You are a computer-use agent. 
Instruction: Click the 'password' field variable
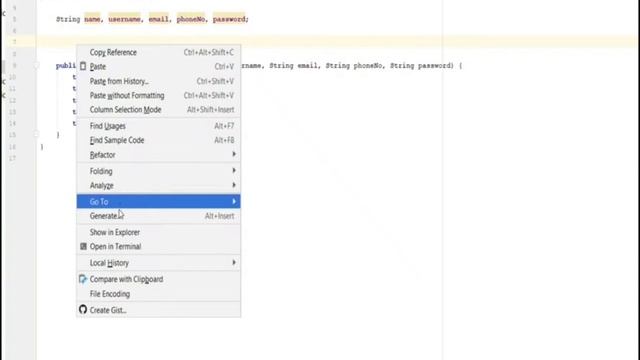(x=229, y=19)
